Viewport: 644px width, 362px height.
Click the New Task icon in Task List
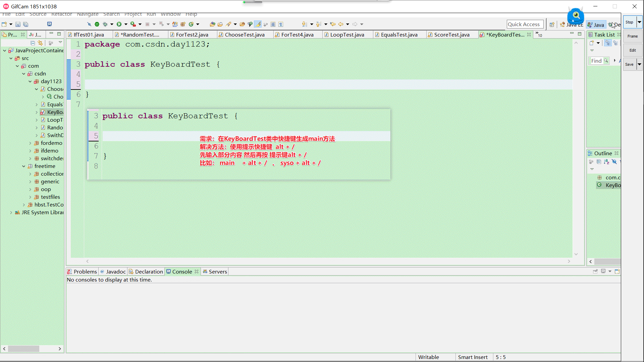[x=592, y=43]
